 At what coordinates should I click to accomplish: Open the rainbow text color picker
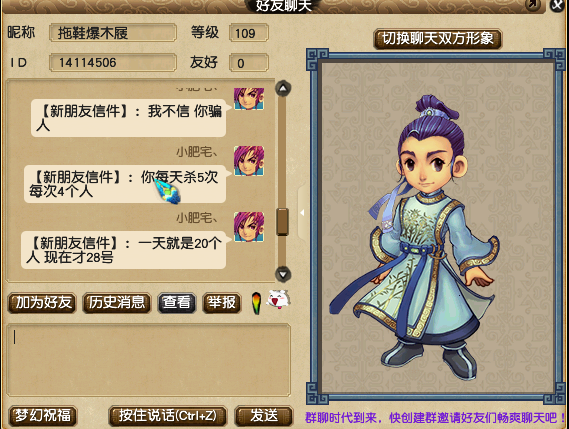256,303
